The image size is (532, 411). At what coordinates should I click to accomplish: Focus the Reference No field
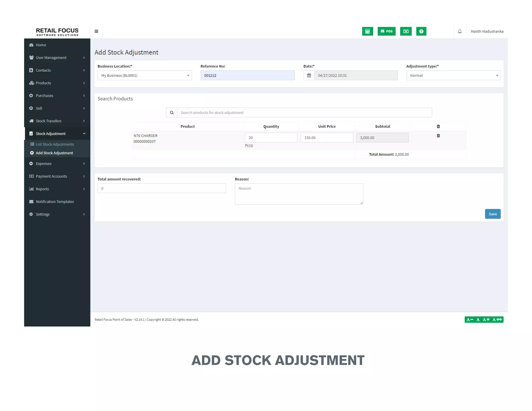pos(247,76)
